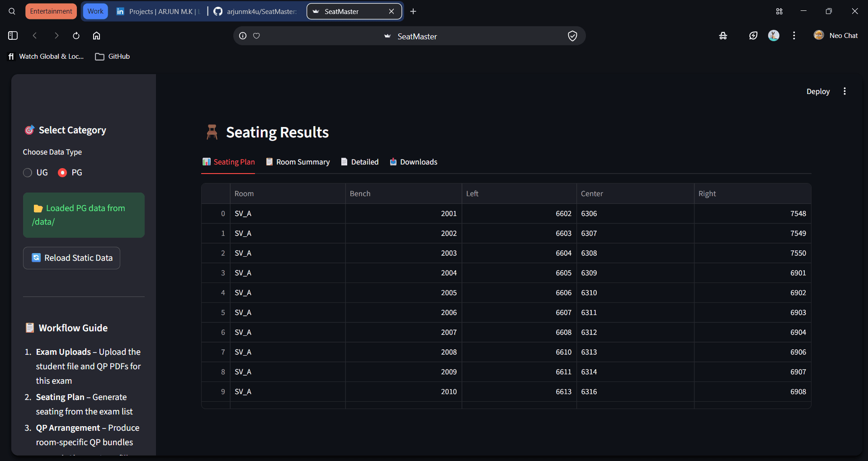Open the profile avatar icon
The image size is (868, 461).
tap(774, 35)
